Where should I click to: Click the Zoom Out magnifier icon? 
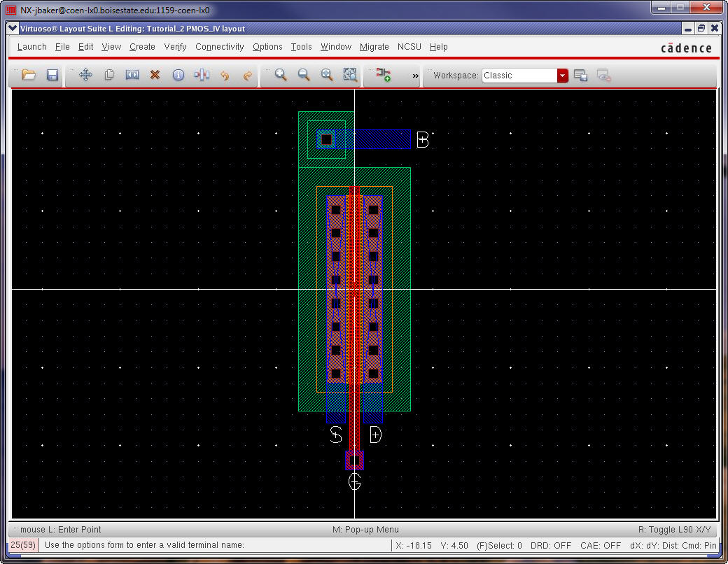tap(304, 75)
